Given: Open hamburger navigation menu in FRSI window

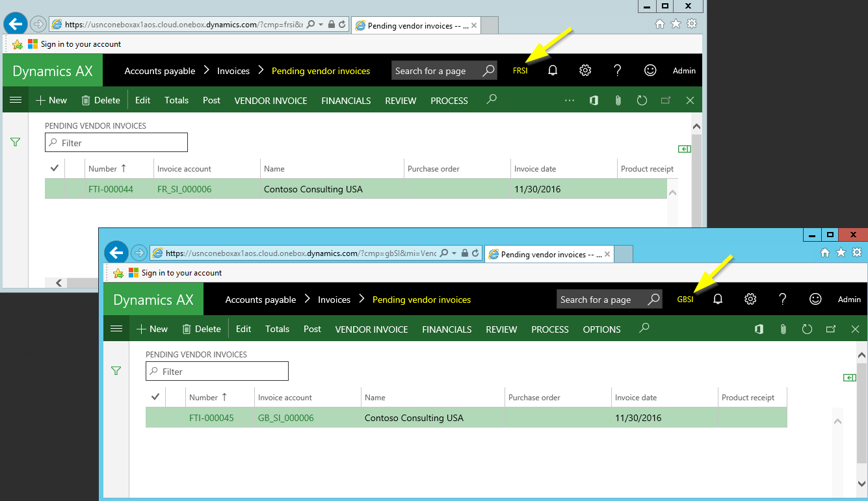Looking at the screenshot, I should tap(16, 100).
